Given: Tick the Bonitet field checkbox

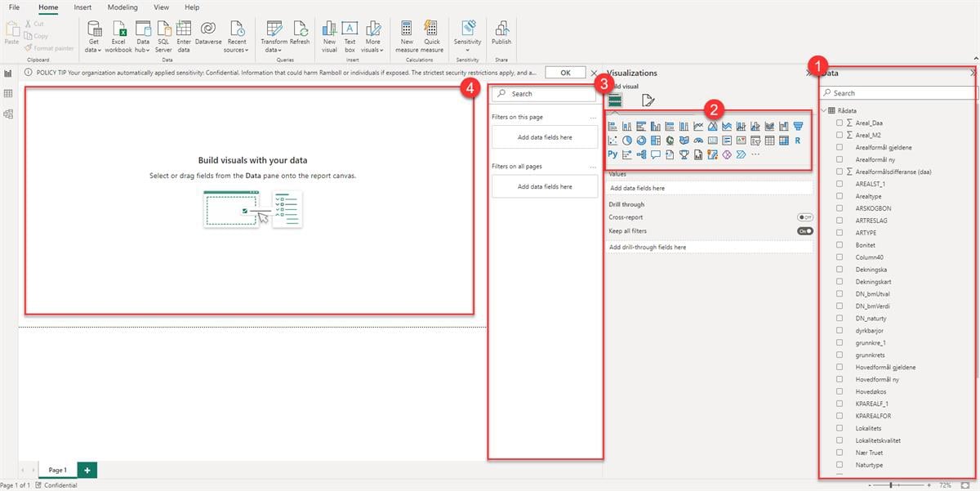Looking at the screenshot, I should click(840, 245).
